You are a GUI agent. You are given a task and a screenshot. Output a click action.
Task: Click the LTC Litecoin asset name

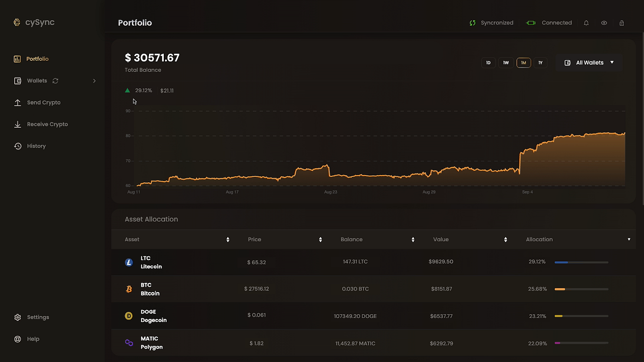click(x=151, y=262)
